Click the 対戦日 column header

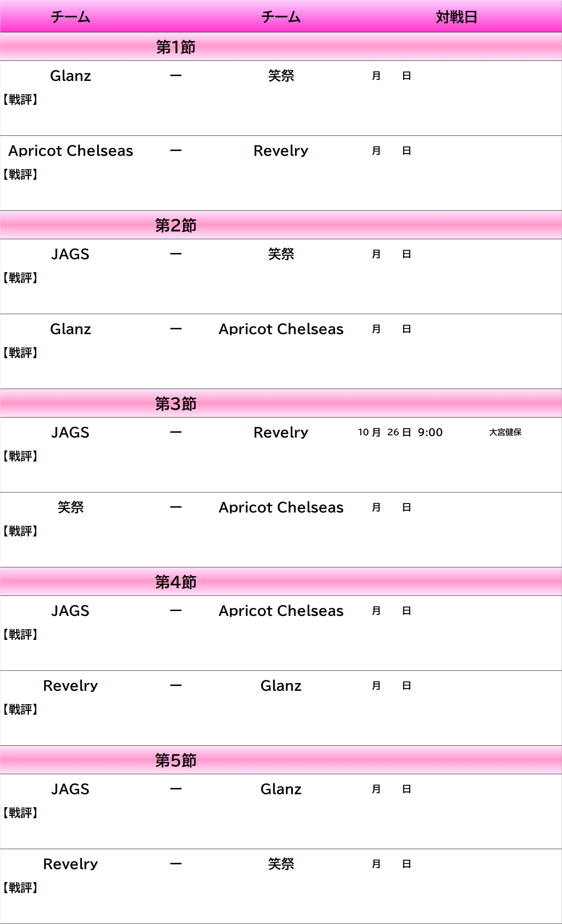pos(456,17)
